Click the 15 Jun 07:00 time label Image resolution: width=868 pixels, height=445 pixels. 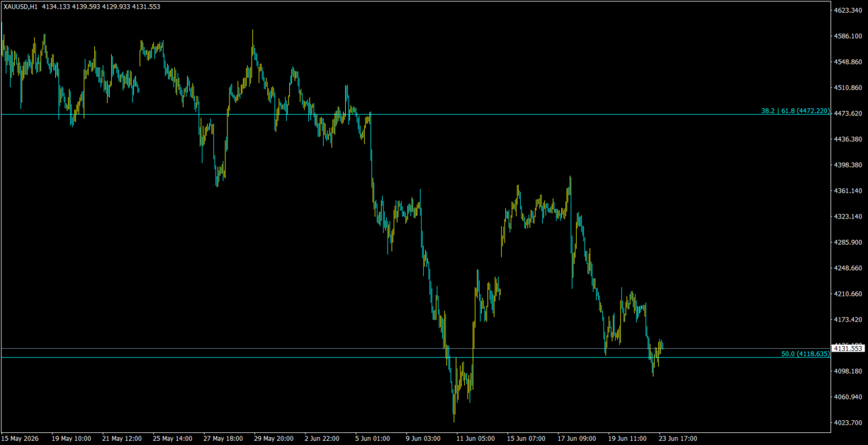click(526, 438)
